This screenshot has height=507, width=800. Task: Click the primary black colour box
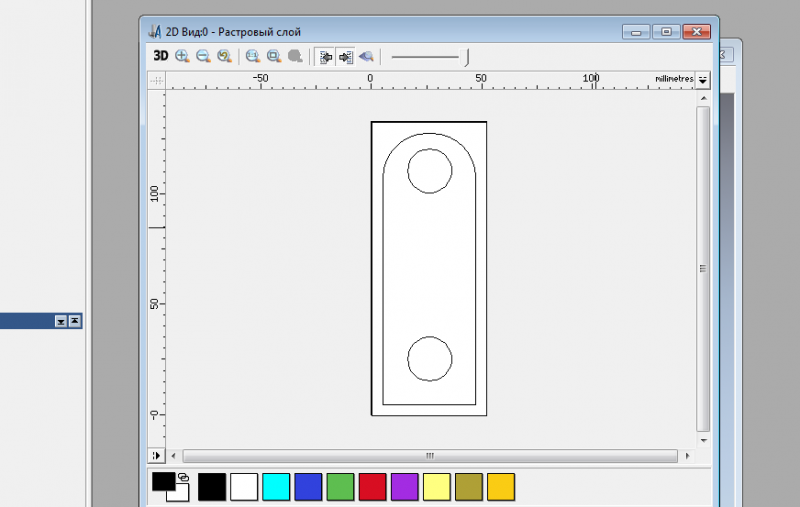[x=163, y=481]
